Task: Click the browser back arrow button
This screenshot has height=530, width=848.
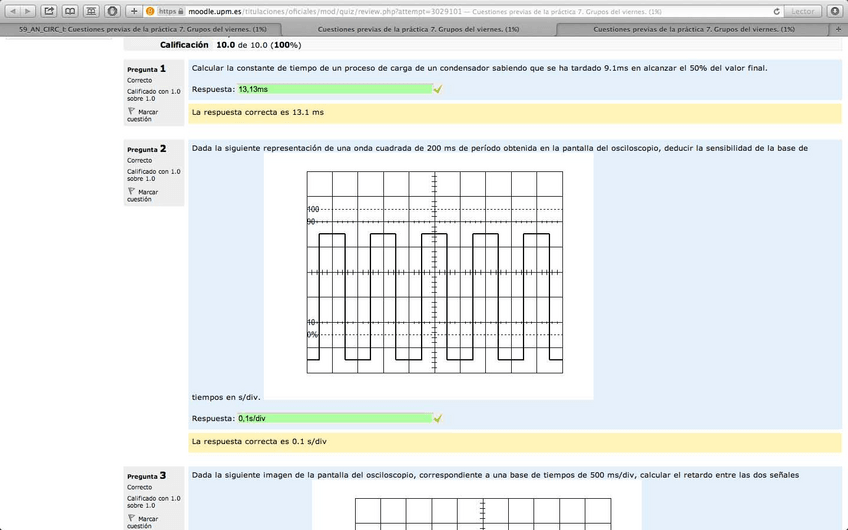Action: 13,11
